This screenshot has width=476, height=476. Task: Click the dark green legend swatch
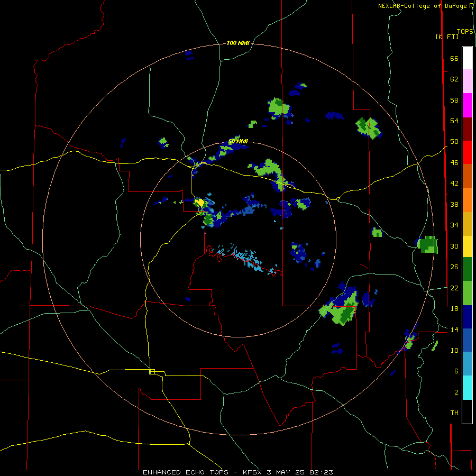[467, 269]
